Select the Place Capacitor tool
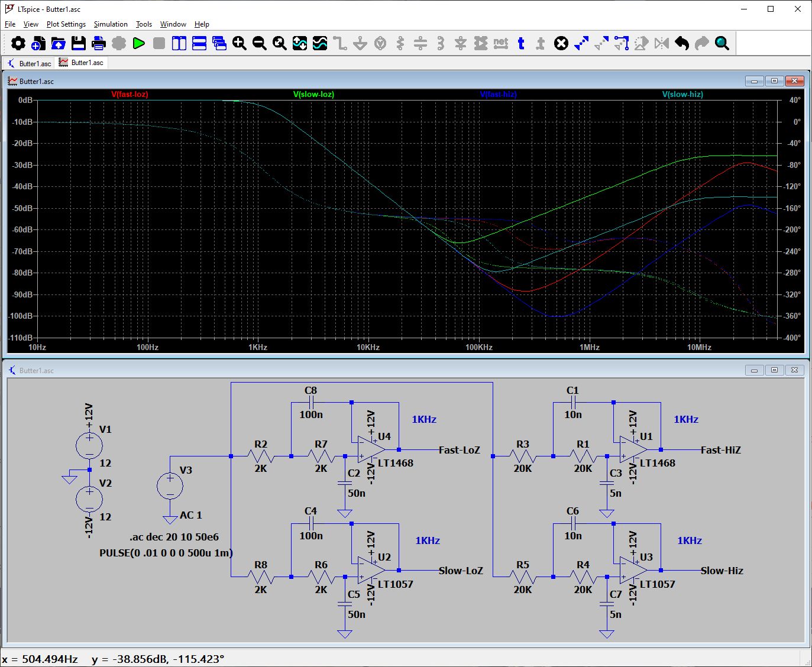 (x=420, y=43)
